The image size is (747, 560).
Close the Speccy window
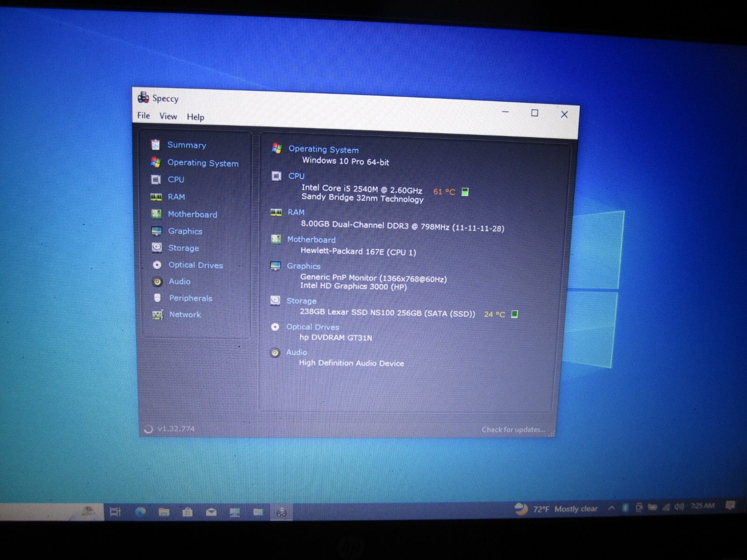click(564, 114)
